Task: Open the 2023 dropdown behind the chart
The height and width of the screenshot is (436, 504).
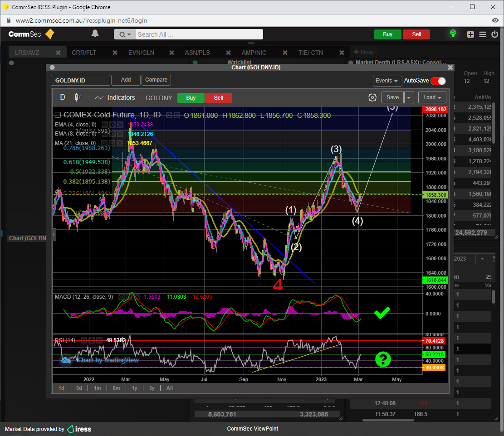Action: click(482, 259)
